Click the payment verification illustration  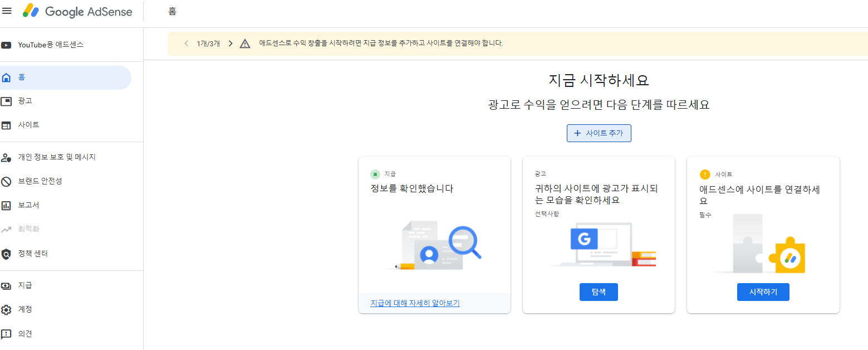[434, 246]
